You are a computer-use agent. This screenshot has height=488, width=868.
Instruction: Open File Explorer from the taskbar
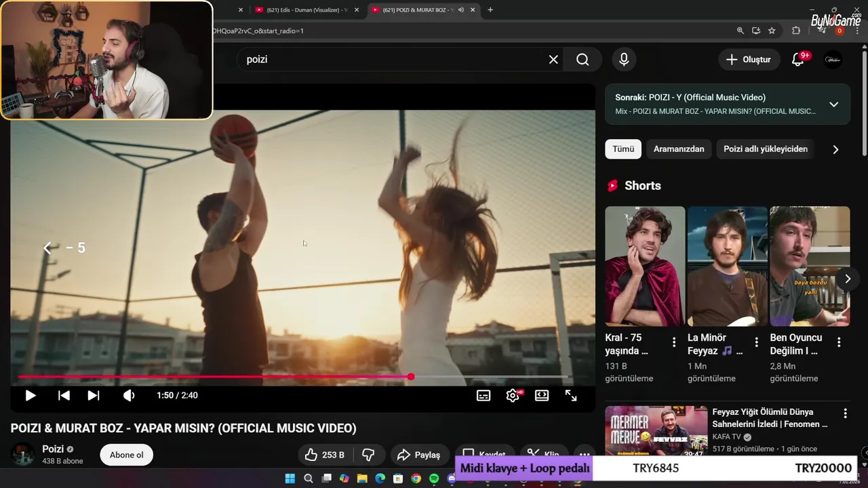[362, 479]
